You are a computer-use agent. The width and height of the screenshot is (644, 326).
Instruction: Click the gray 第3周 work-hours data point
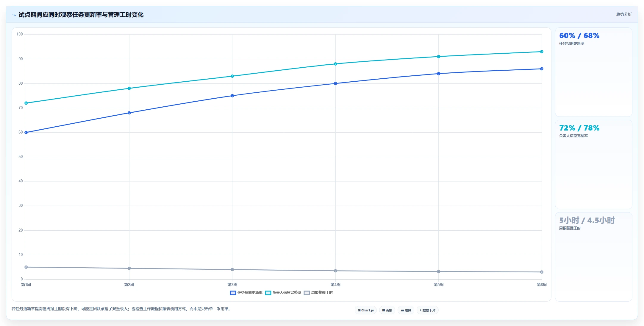(232, 269)
